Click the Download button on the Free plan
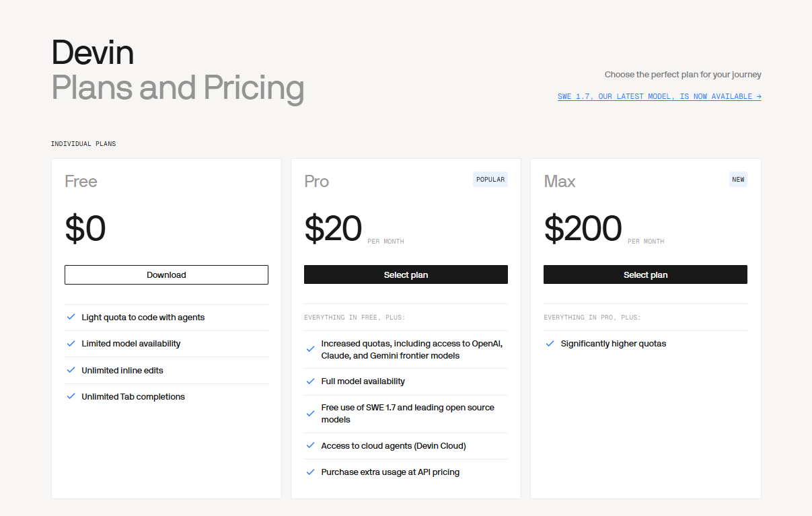 [x=166, y=274]
